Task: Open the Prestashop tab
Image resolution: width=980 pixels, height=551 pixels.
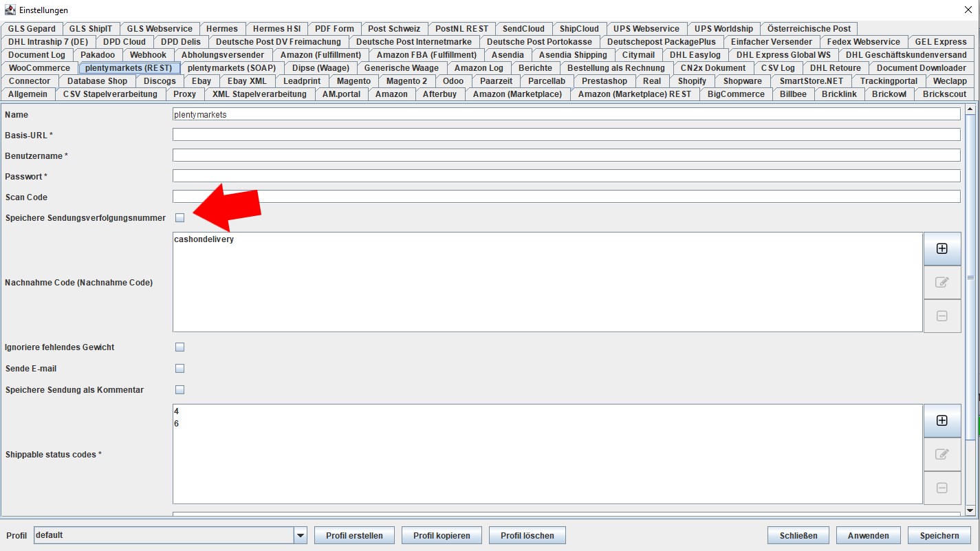Action: 605,81
